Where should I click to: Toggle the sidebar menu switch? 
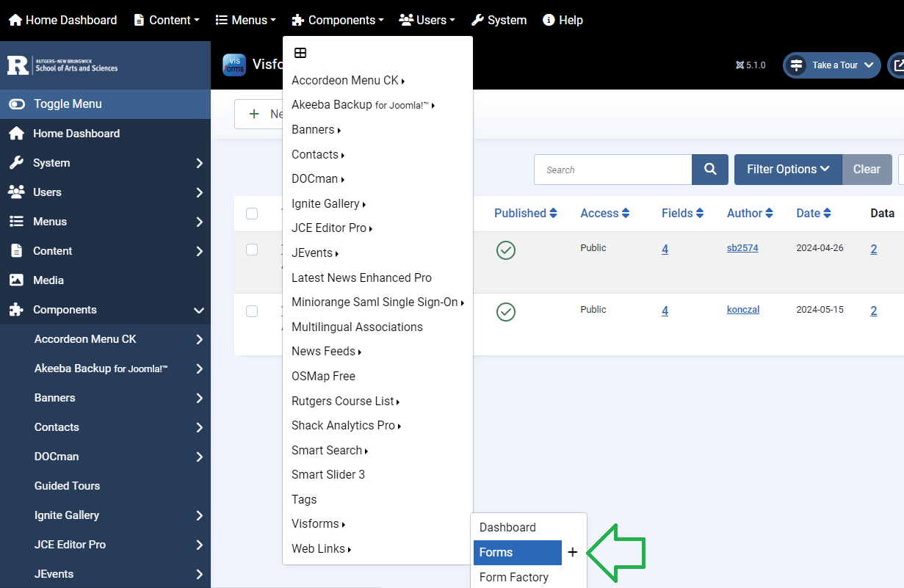coord(17,104)
